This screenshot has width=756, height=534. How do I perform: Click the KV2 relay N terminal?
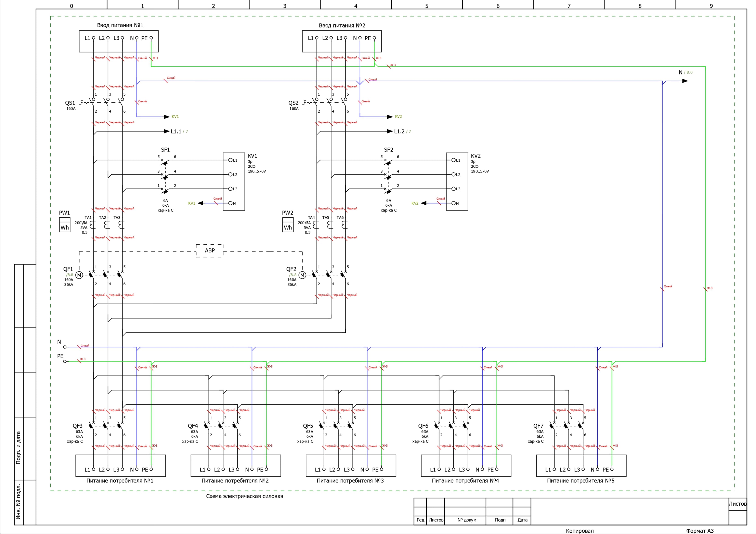pos(453,203)
